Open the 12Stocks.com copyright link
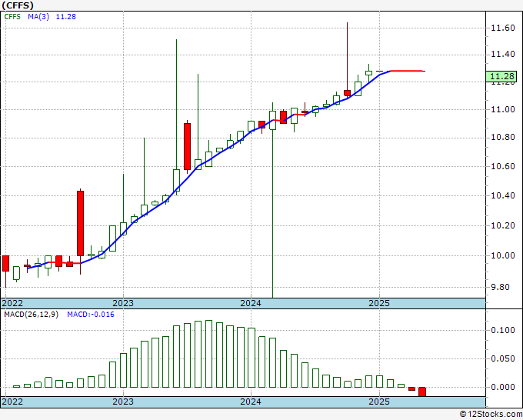This screenshot has height=420, width=523. pos(491,414)
